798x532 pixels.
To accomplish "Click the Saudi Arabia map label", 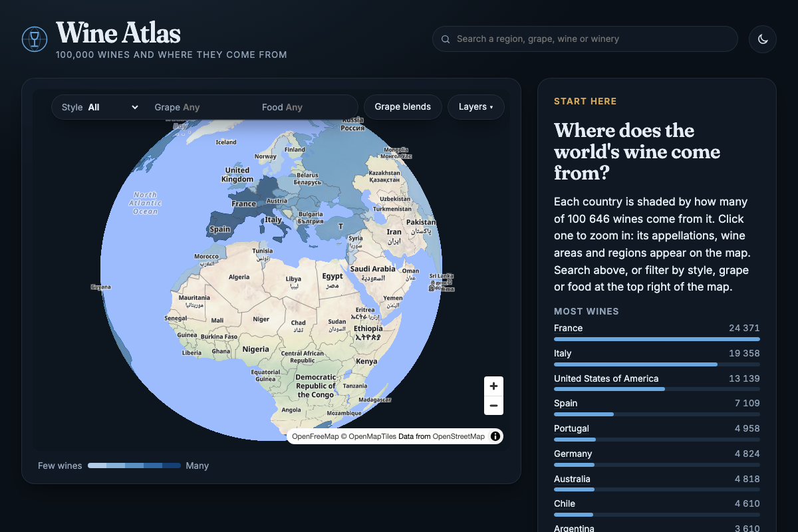I will (x=373, y=269).
